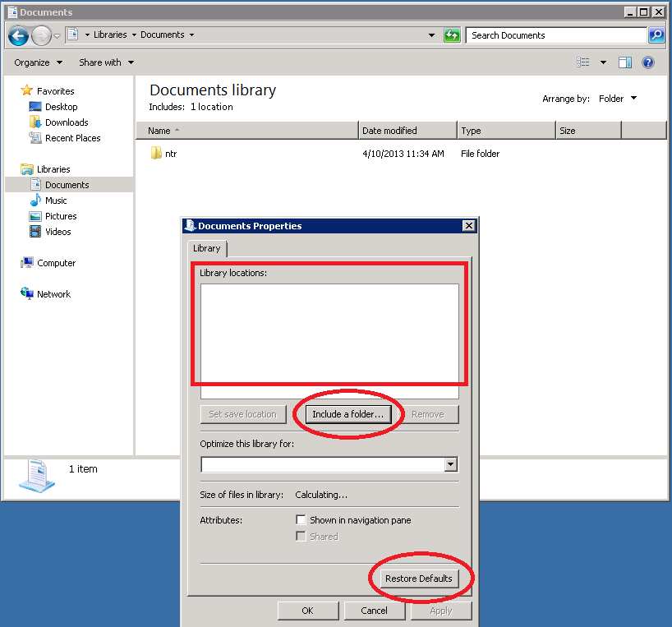Click the Cancel button
This screenshot has width=672, height=627.
click(x=374, y=611)
